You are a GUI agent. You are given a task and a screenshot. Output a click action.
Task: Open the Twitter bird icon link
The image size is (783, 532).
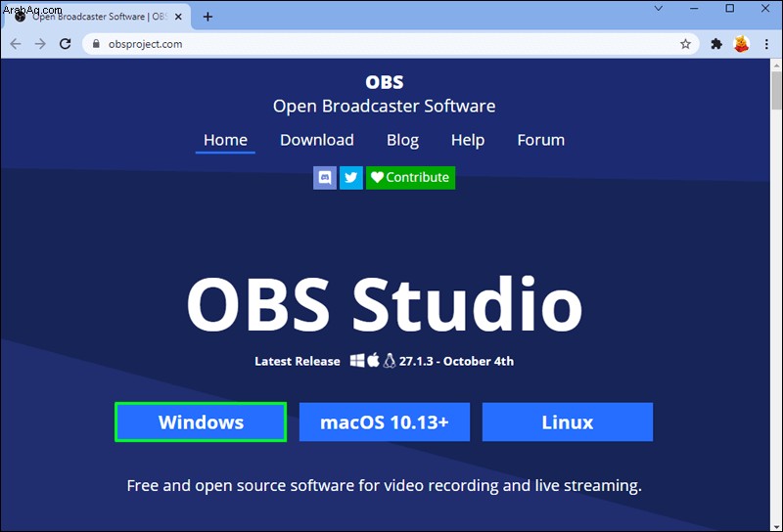click(351, 178)
